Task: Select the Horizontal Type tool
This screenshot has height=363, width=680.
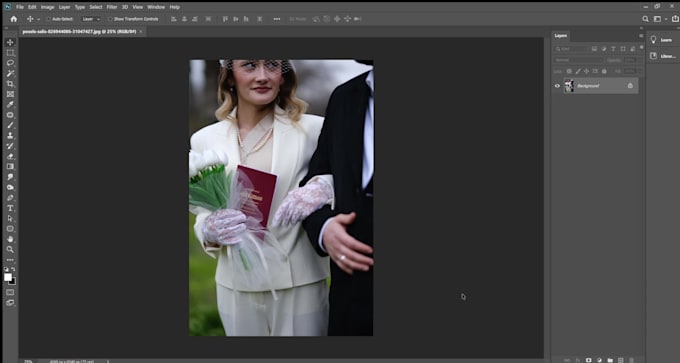Action: tap(10, 208)
